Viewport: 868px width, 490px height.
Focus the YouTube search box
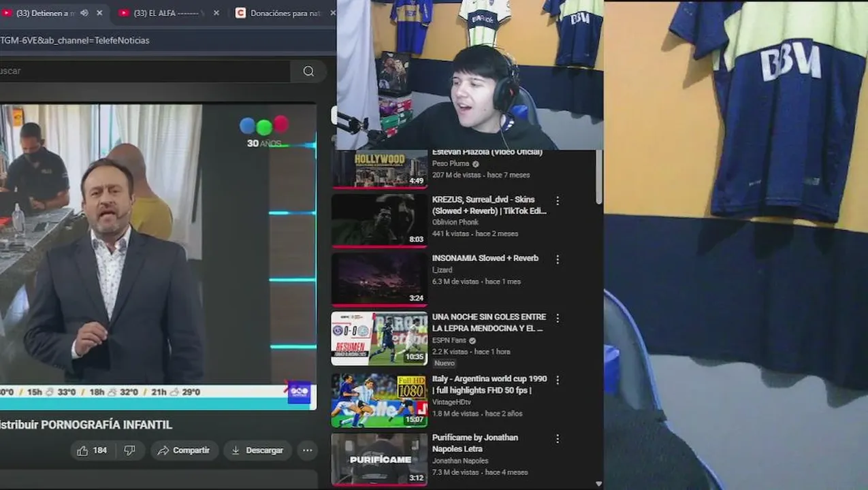click(x=144, y=71)
